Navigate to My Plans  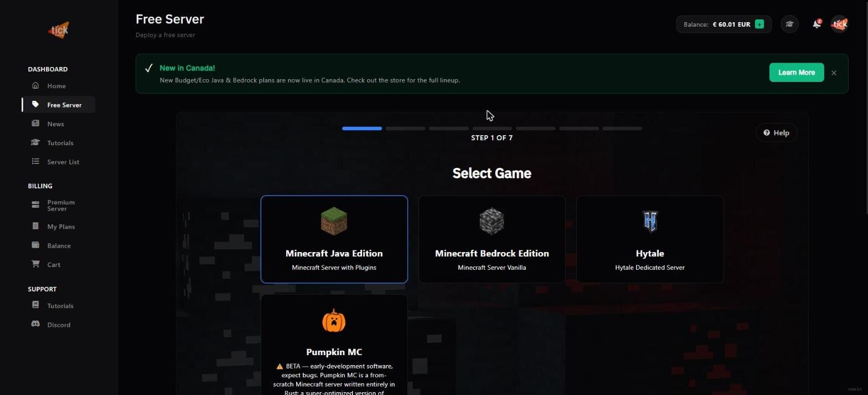pyautogui.click(x=58, y=227)
